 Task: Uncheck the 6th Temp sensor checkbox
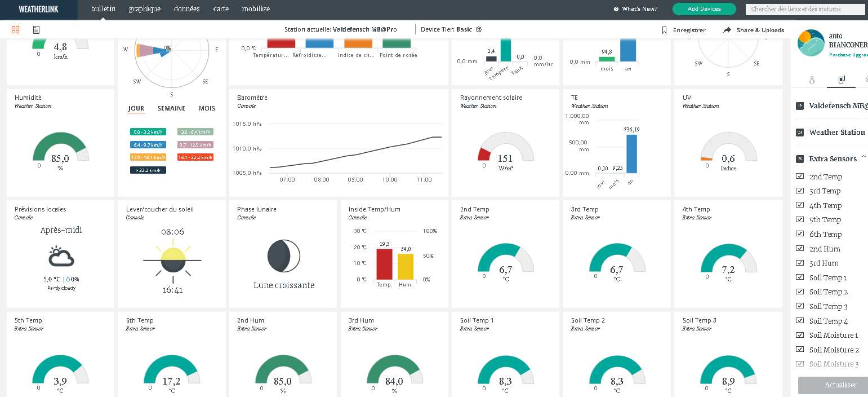(x=800, y=234)
